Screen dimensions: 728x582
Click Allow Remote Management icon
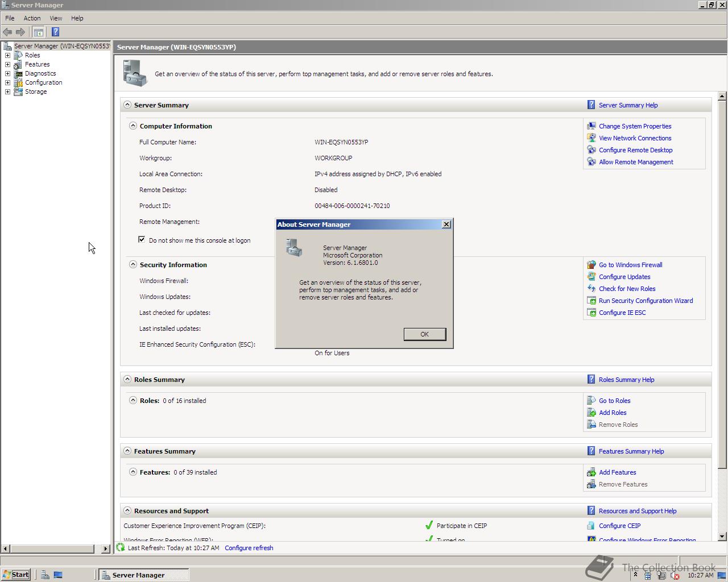[591, 162]
